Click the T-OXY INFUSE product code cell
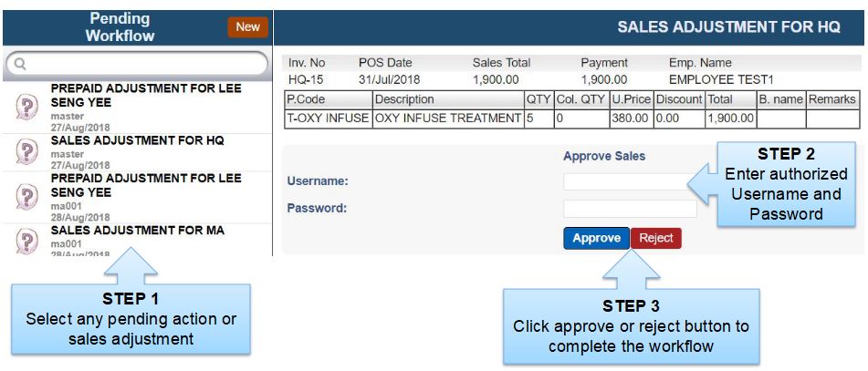The height and width of the screenshot is (371, 868). pyautogui.click(x=329, y=119)
